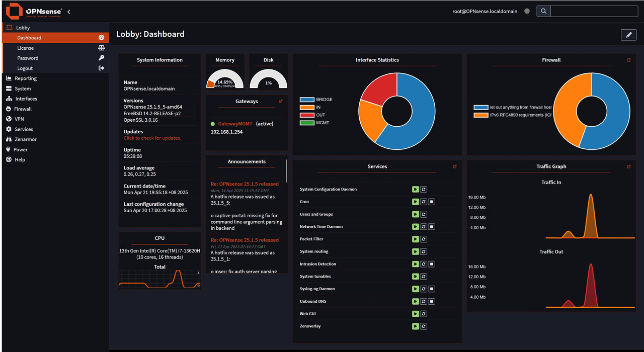The image size is (644, 352).
Task: Open the GatewayMGMT link
Action: [x=235, y=124]
